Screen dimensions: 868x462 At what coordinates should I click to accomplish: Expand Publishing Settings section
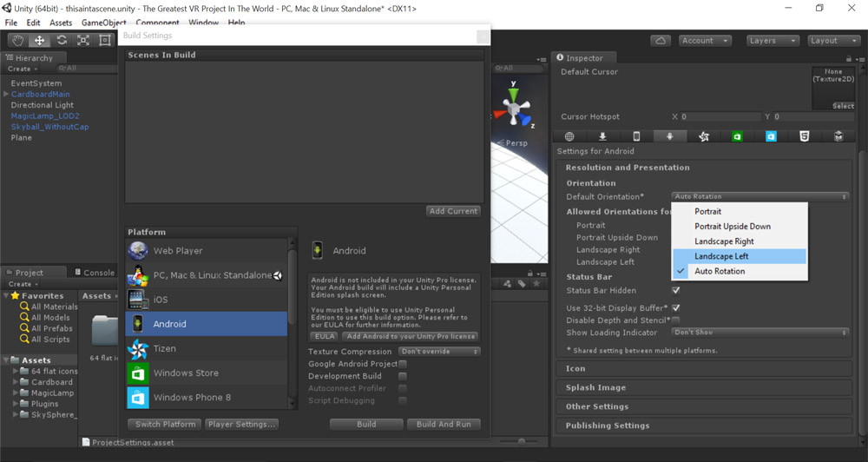[704, 425]
